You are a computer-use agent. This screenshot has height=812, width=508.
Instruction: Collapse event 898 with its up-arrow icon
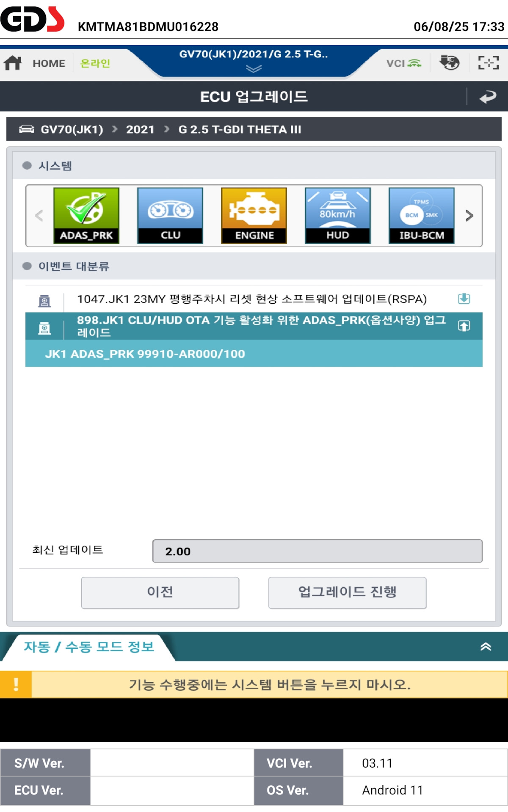coord(464,326)
